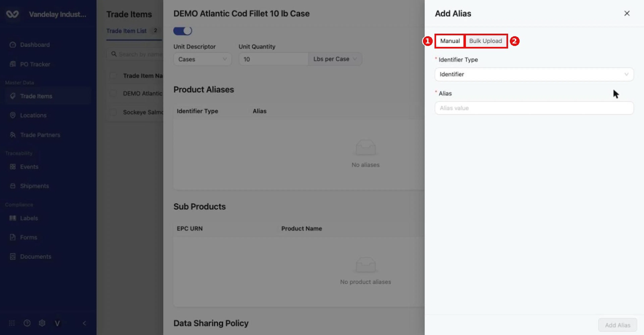This screenshot has width=644, height=335.
Task: Open the settings gear icon
Action: pyautogui.click(x=42, y=323)
